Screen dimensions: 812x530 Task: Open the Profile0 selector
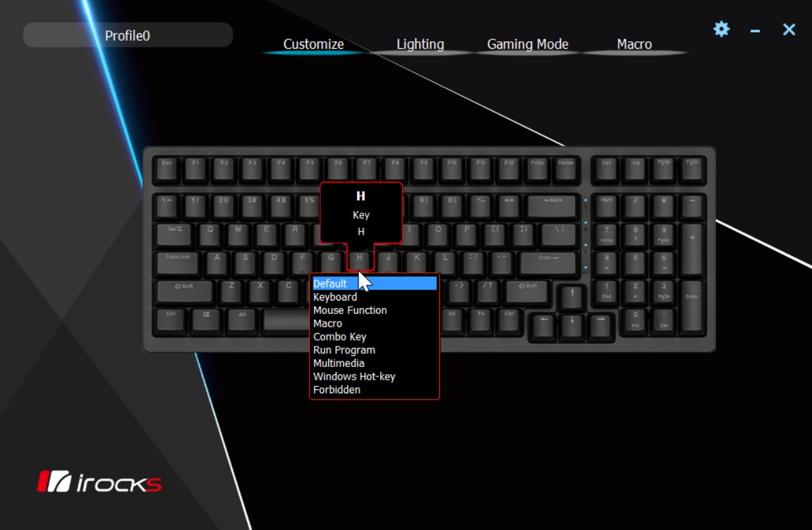click(128, 35)
